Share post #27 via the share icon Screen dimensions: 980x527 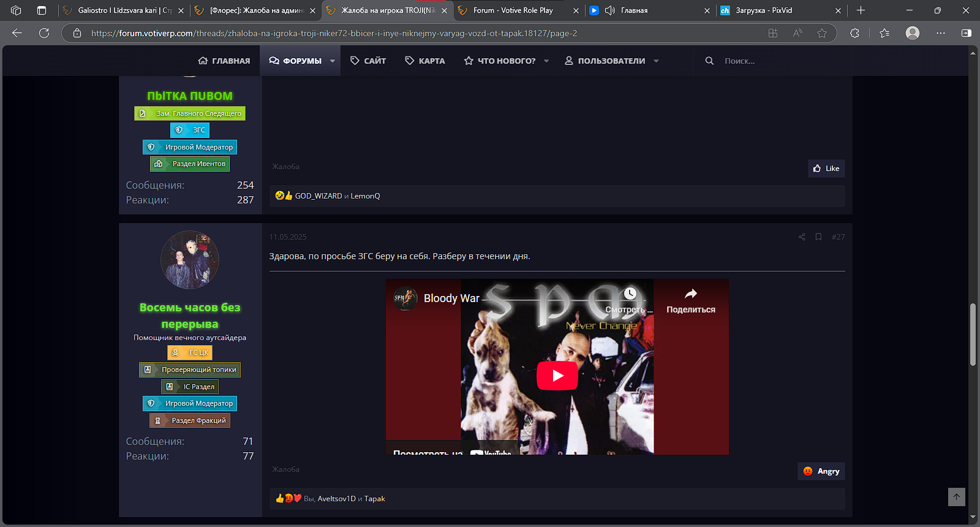[x=802, y=237]
